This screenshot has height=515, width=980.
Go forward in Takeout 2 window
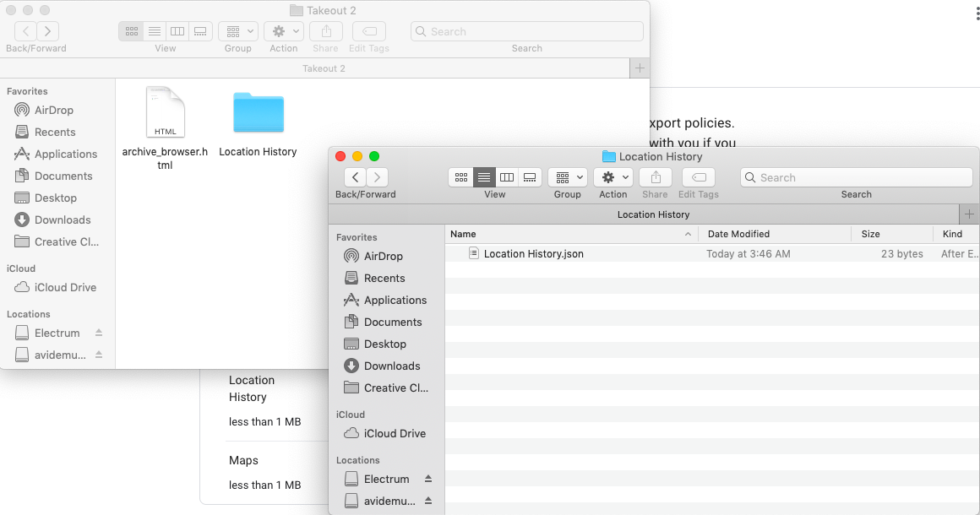tap(47, 31)
